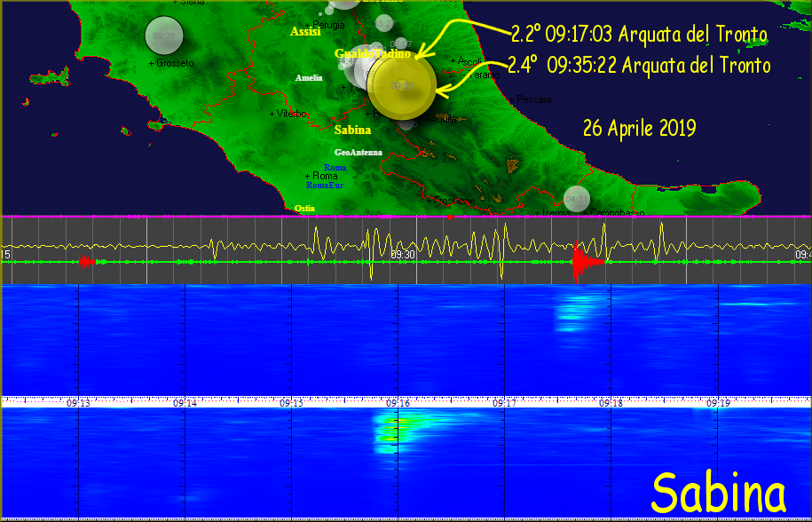Click the blue RomaEur station label
The width and height of the screenshot is (812, 522).
point(325,185)
